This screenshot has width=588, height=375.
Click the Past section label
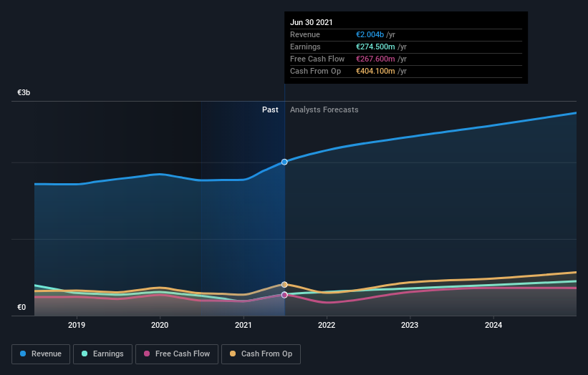tap(270, 109)
